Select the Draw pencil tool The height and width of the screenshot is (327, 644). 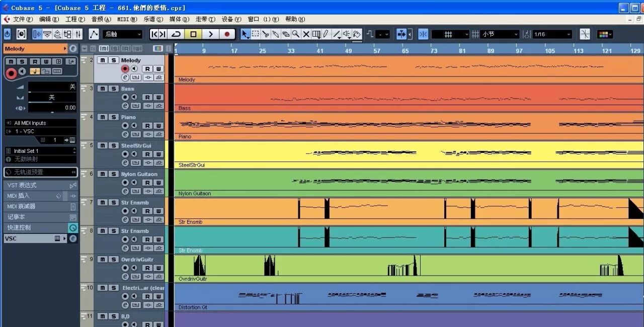326,34
